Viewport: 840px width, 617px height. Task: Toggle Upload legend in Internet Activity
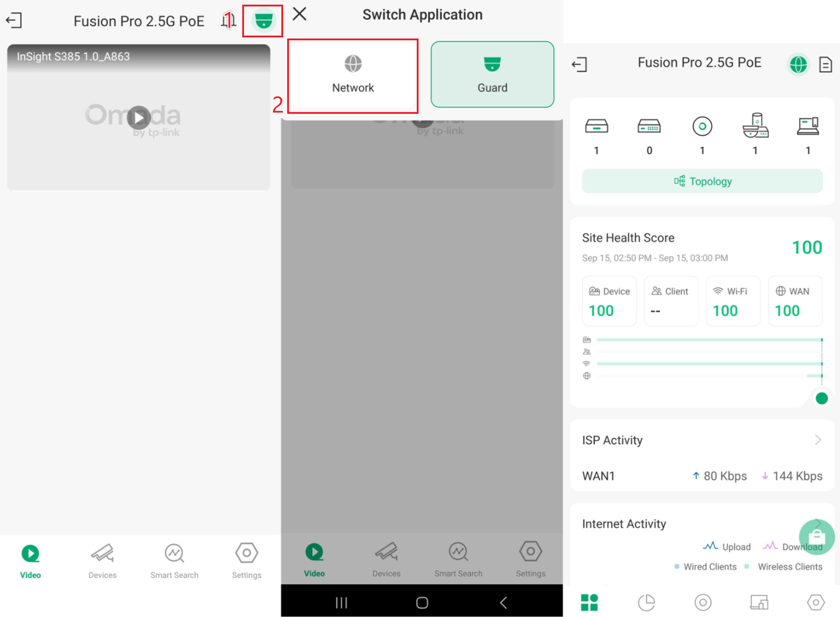pyautogui.click(x=726, y=546)
